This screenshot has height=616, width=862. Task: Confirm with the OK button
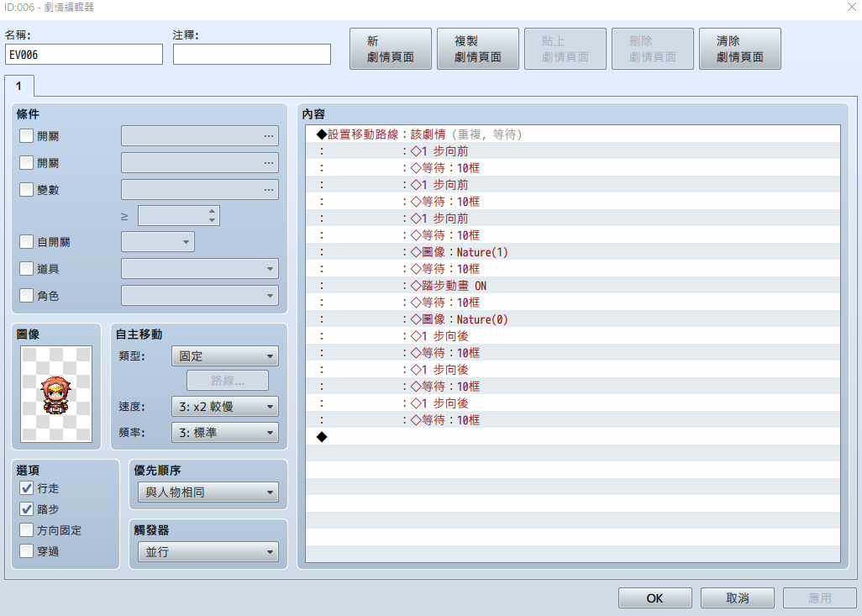pos(654,598)
